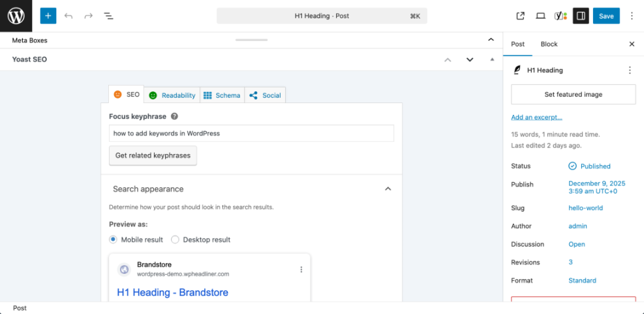Move Yoast SEO panel down arrow

[x=470, y=59]
